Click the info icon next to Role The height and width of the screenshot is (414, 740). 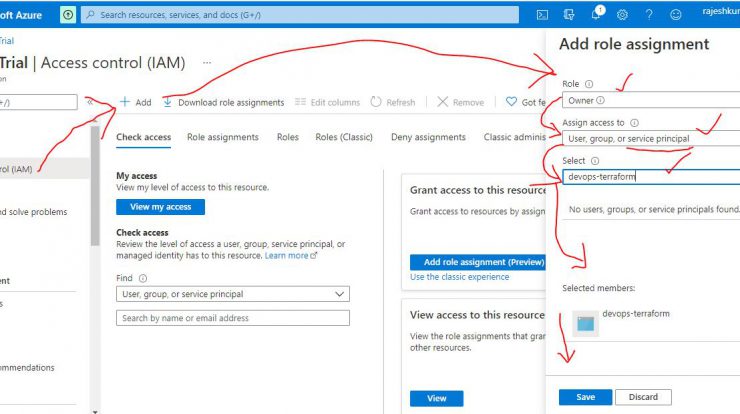coord(589,84)
